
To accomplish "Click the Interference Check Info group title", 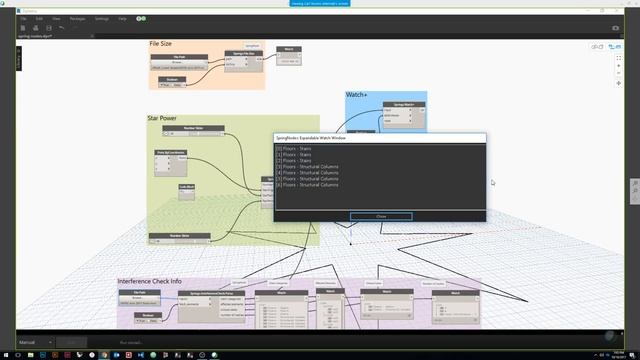I will 149,281.
